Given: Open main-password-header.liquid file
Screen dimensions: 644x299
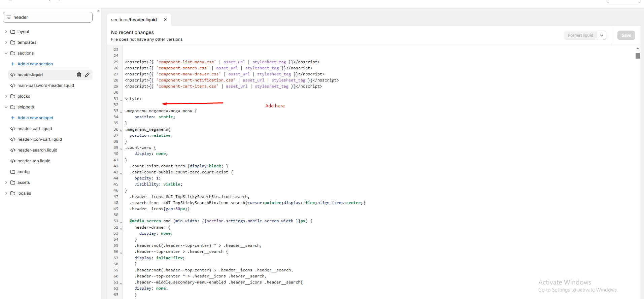Looking at the screenshot, I should click(46, 86).
